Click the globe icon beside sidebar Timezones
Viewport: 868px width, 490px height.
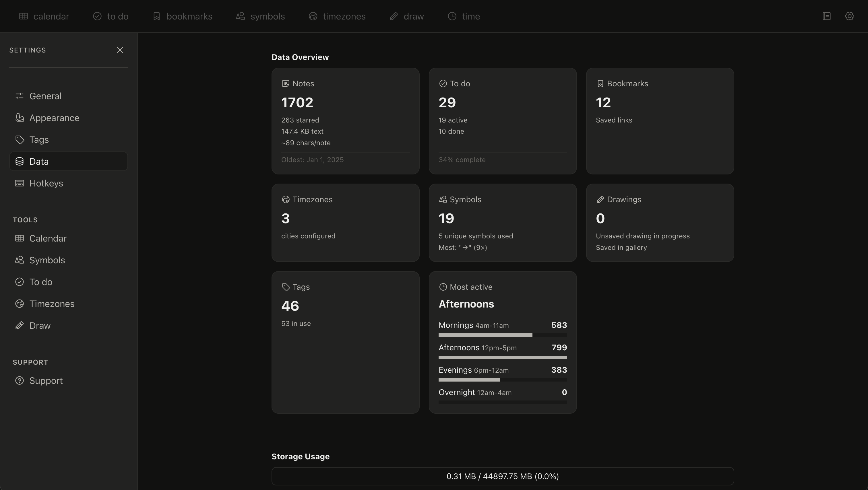tap(20, 304)
